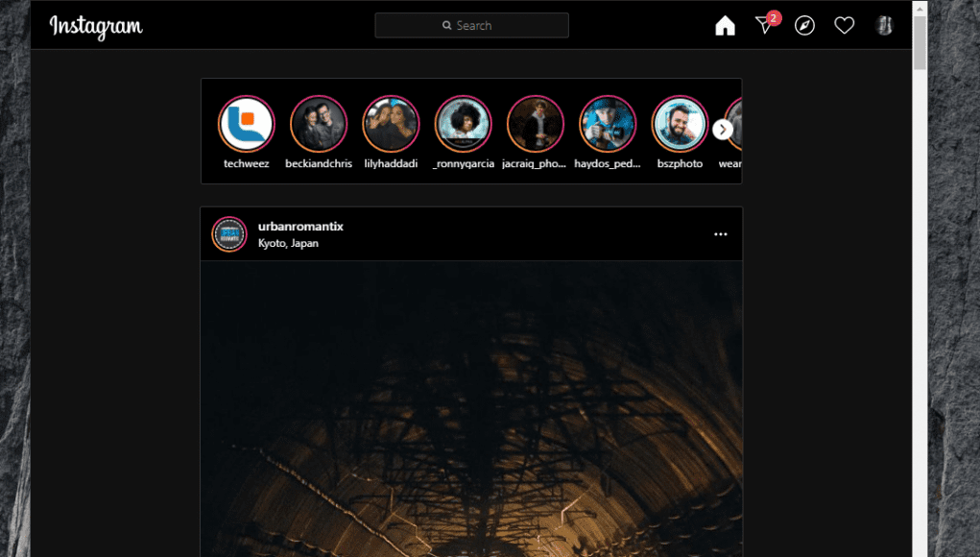The height and width of the screenshot is (557, 980).
Task: View lilyhaddadi story
Action: tap(392, 124)
